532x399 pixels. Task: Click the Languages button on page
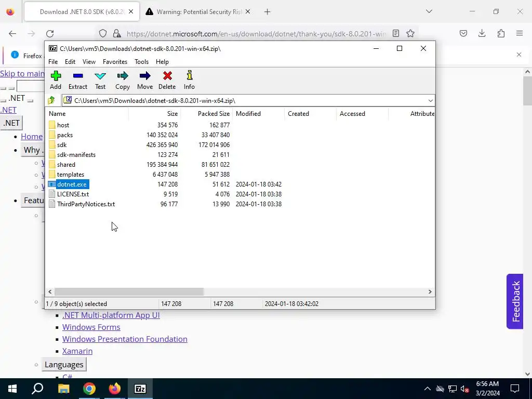click(x=64, y=365)
